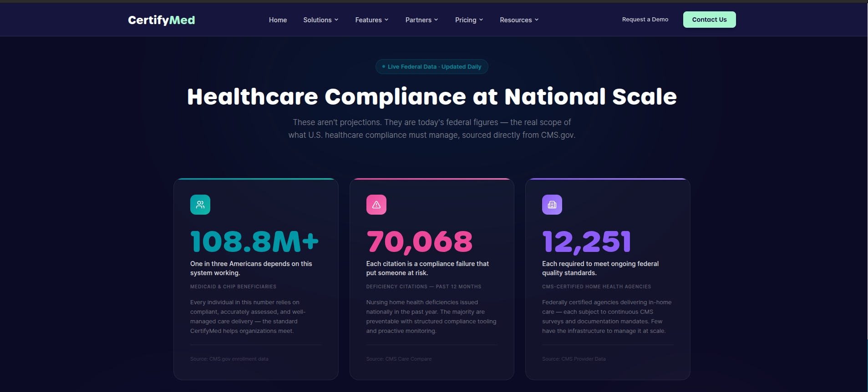The image size is (868, 392).
Task: Click "Each required to meet ongoing federal" text
Action: (600, 268)
